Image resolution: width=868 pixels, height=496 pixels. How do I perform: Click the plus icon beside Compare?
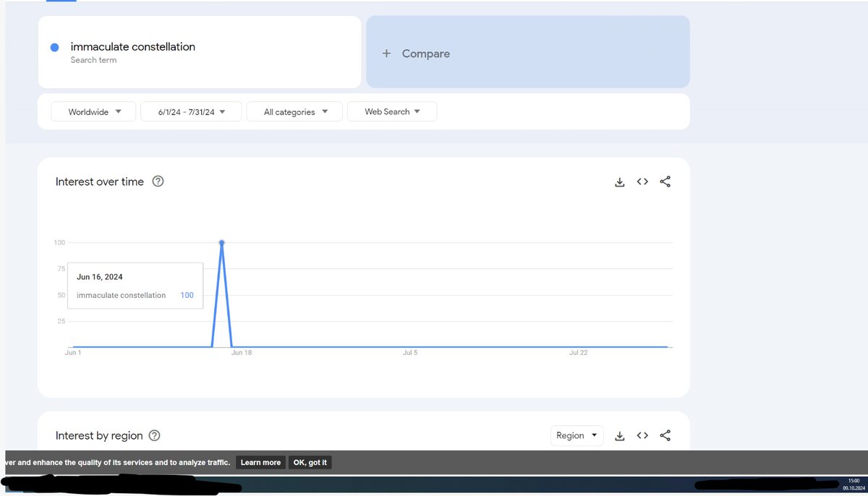(387, 54)
